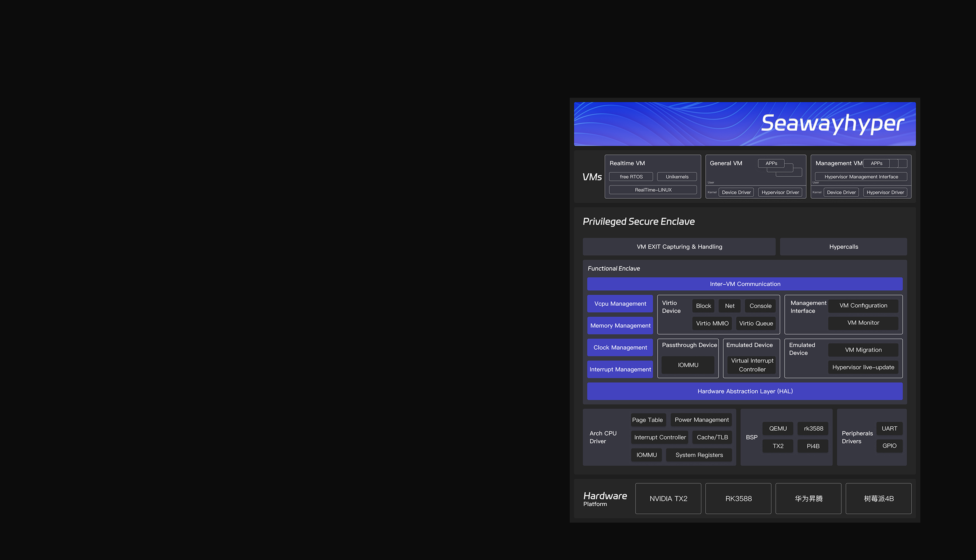The image size is (976, 560).
Task: Select the Hypercalls block
Action: coord(843,247)
